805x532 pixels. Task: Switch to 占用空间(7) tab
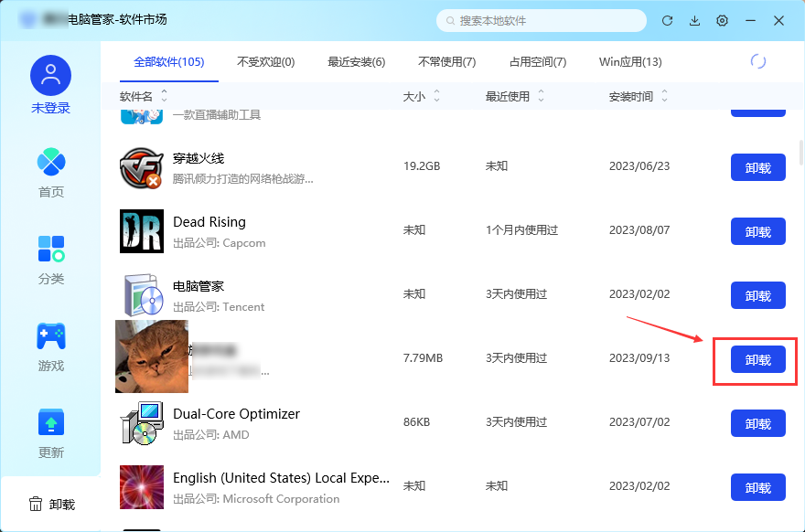[x=538, y=62]
